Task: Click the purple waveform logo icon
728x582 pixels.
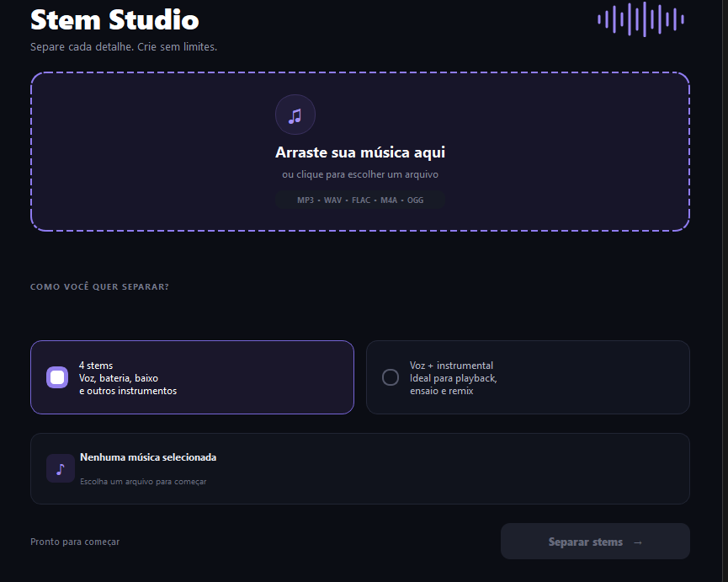Action: 640,19
